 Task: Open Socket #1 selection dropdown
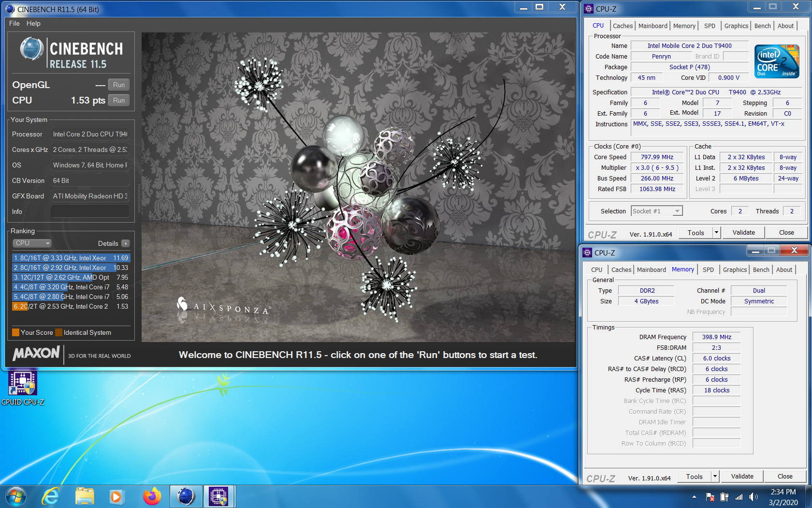tap(656, 211)
